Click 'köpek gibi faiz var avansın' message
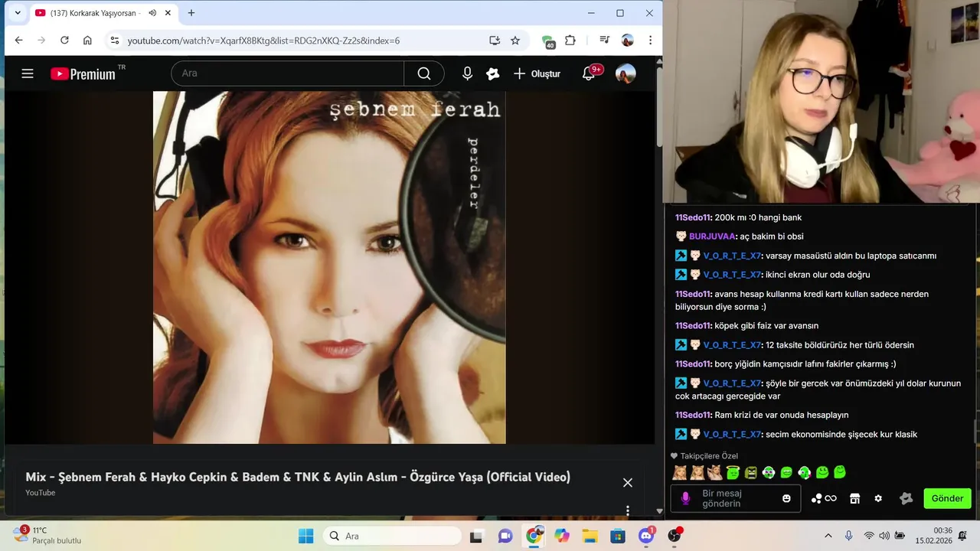Screen dimensions: 980x551 tap(766, 326)
